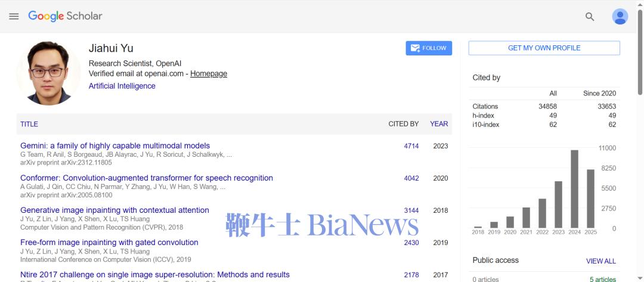View the 4042 citations of Conformer

tap(411, 178)
